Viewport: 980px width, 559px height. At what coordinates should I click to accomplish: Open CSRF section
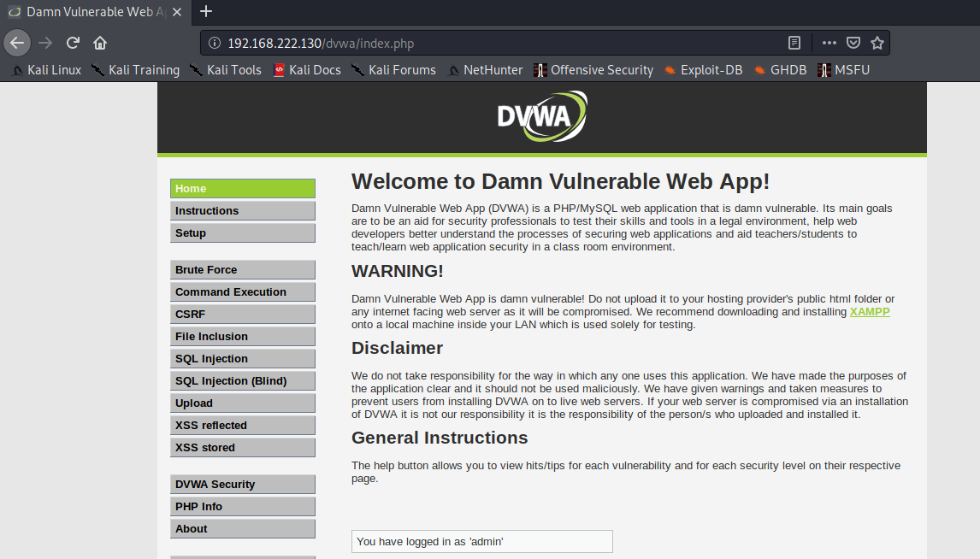pyautogui.click(x=243, y=315)
